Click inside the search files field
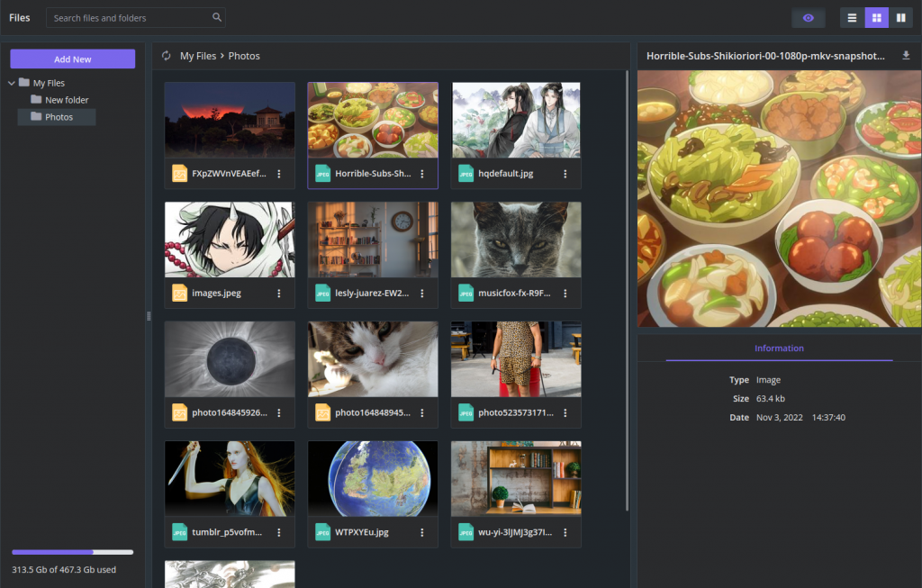This screenshot has width=922, height=588. [126, 17]
